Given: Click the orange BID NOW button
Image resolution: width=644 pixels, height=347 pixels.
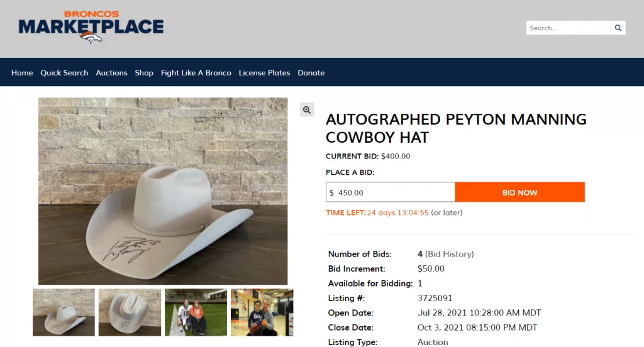Looking at the screenshot, I should [x=519, y=192].
